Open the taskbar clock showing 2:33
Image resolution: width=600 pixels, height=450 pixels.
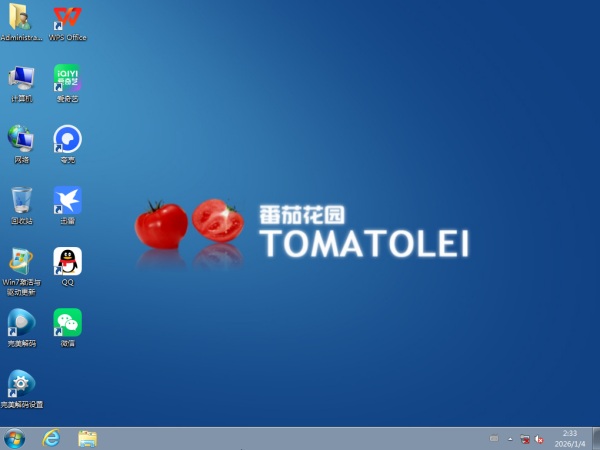pos(570,438)
